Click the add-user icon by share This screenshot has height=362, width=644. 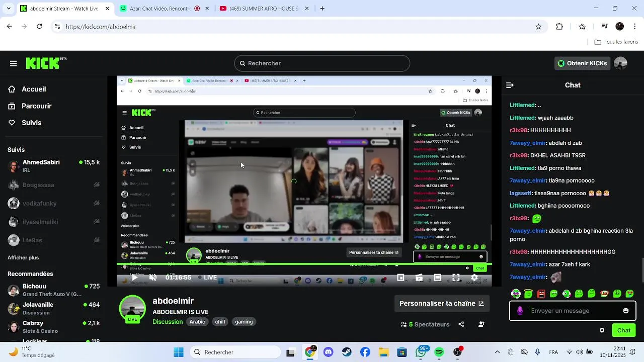[481, 324]
